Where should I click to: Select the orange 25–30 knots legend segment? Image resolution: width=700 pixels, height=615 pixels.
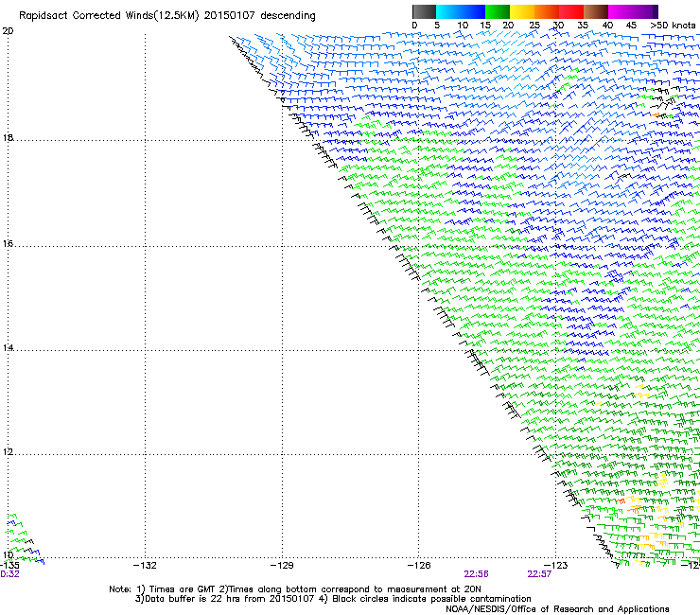pyautogui.click(x=547, y=11)
